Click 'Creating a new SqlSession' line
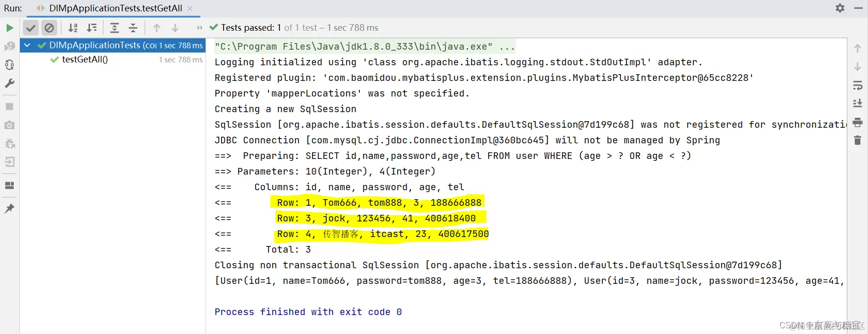868x334 pixels. [x=286, y=109]
